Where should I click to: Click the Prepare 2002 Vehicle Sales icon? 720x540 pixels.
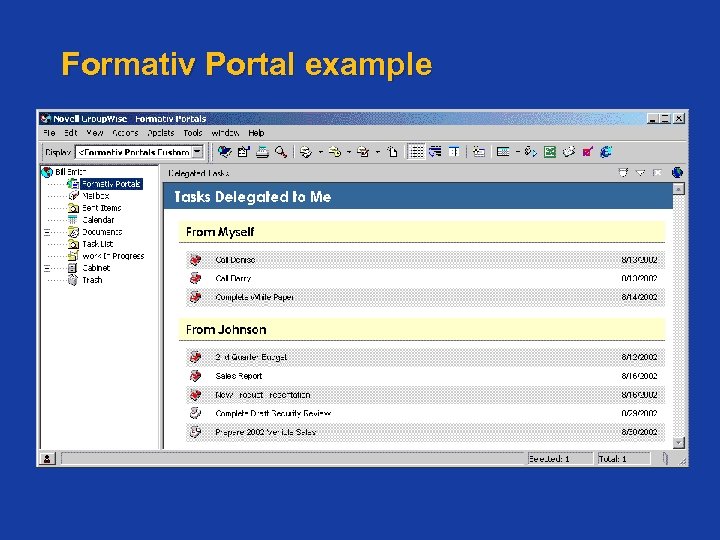[196, 432]
